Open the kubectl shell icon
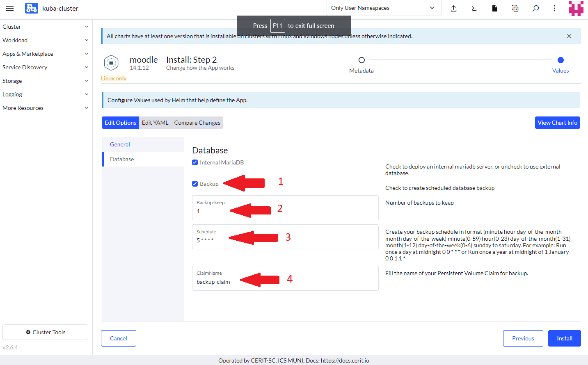Image resolution: width=588 pixels, height=365 pixels. coord(474,8)
